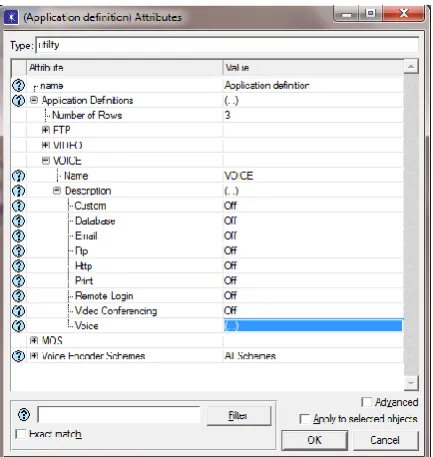
Task: Open help icon for Voice Encoder Schemes
Action: click(x=18, y=356)
